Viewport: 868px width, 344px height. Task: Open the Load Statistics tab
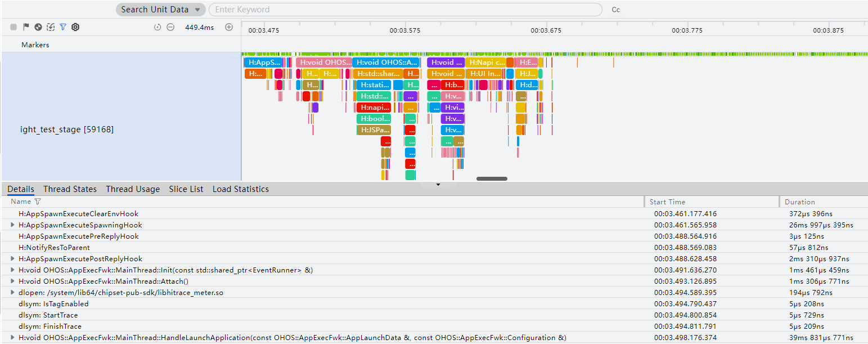(241, 189)
